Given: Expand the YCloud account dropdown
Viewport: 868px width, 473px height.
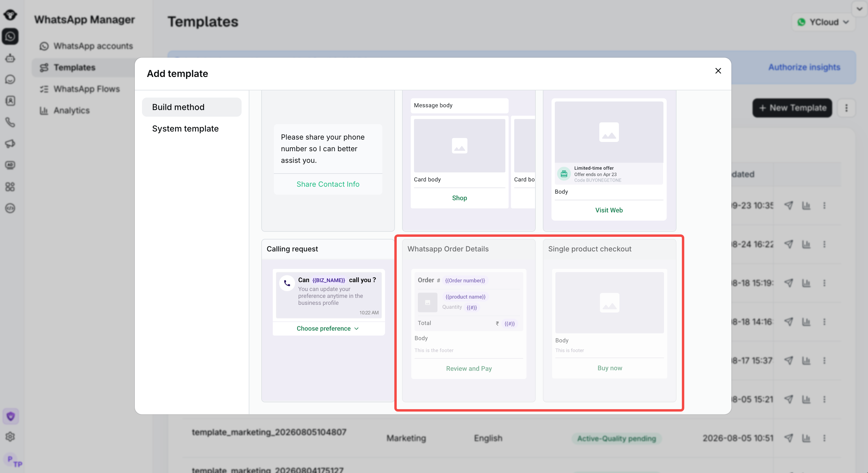Looking at the screenshot, I should coord(823,22).
